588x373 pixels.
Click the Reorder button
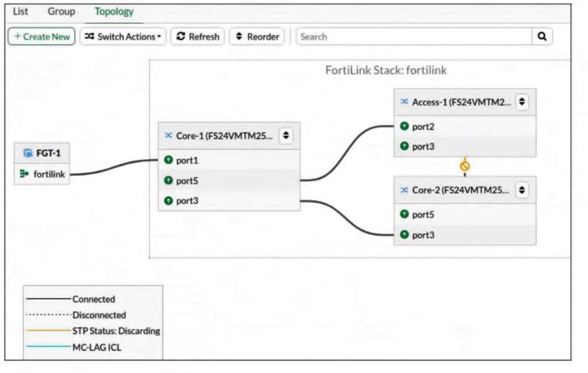[x=257, y=37]
